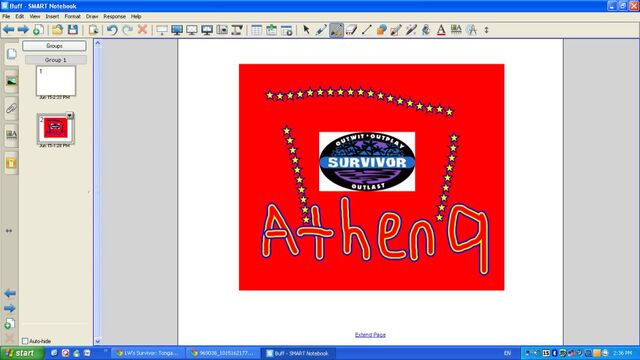Click the sidebar scrollbar down arrow
The width and height of the screenshot is (640, 360).
click(x=98, y=341)
